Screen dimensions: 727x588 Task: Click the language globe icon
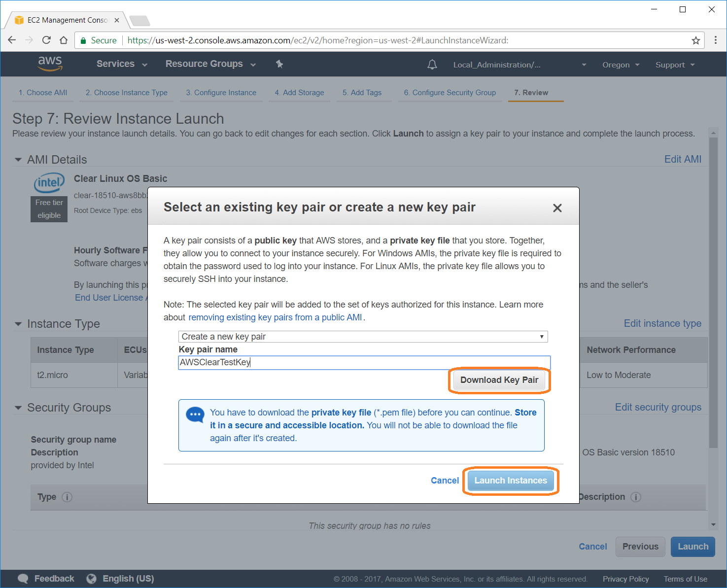(x=91, y=579)
